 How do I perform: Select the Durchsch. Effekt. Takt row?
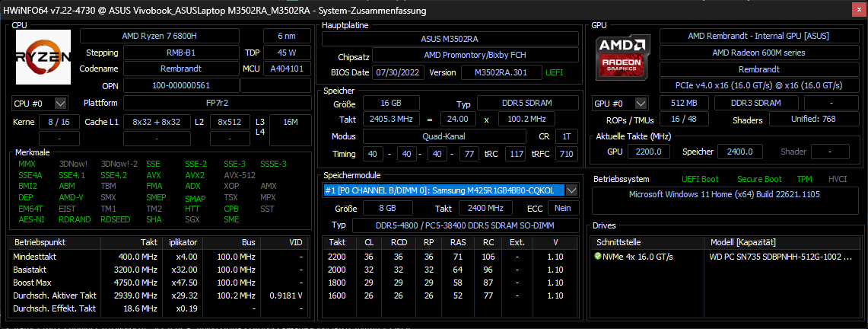(159, 308)
